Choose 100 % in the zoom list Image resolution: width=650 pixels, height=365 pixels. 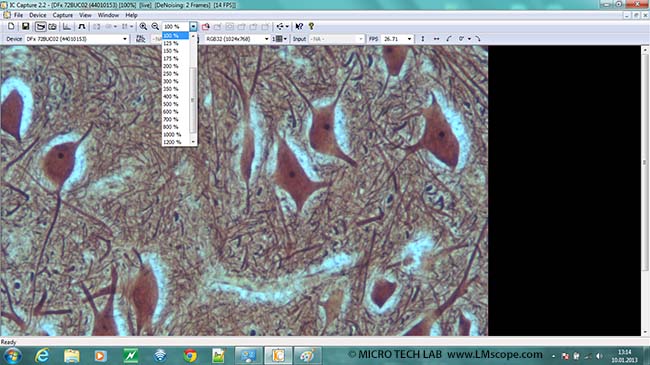pyautogui.click(x=176, y=36)
